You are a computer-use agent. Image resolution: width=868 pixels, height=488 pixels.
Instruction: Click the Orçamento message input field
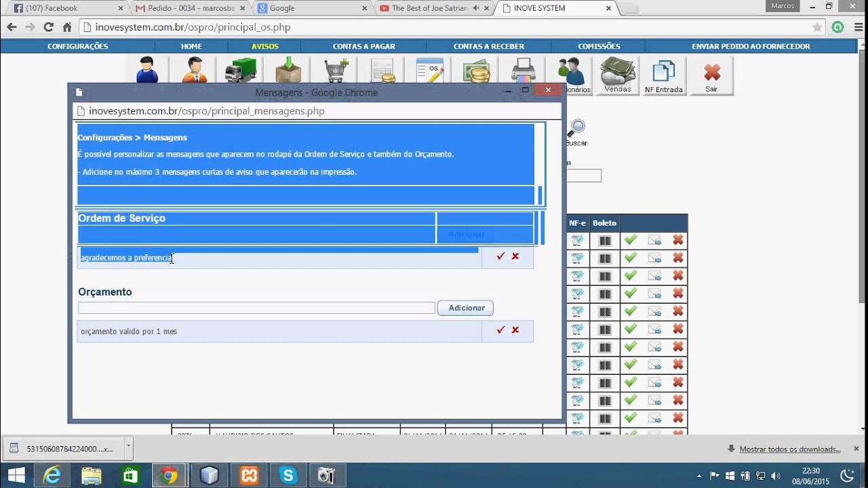coord(256,308)
